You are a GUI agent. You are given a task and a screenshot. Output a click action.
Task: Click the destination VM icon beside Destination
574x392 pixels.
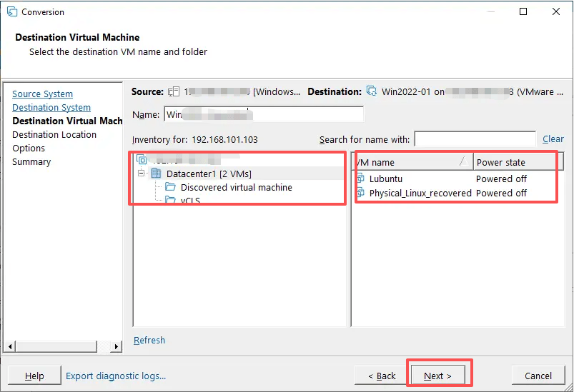[x=372, y=91]
